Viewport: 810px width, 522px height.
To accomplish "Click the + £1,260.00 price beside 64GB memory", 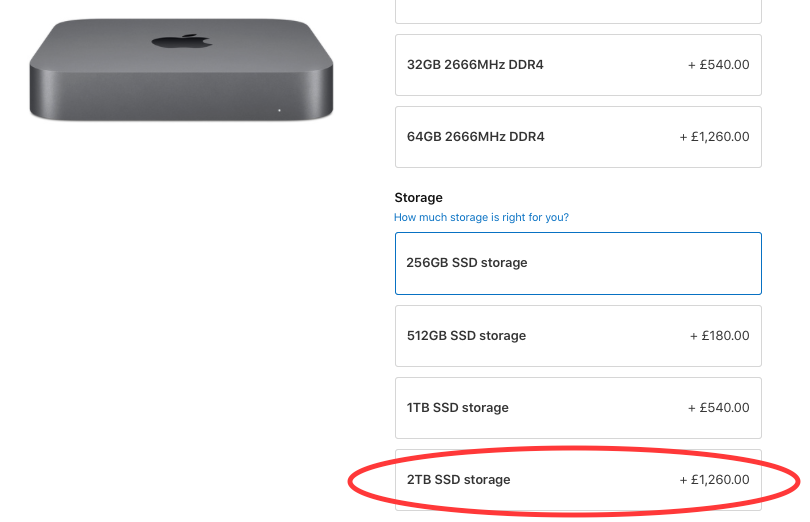I will click(x=714, y=136).
